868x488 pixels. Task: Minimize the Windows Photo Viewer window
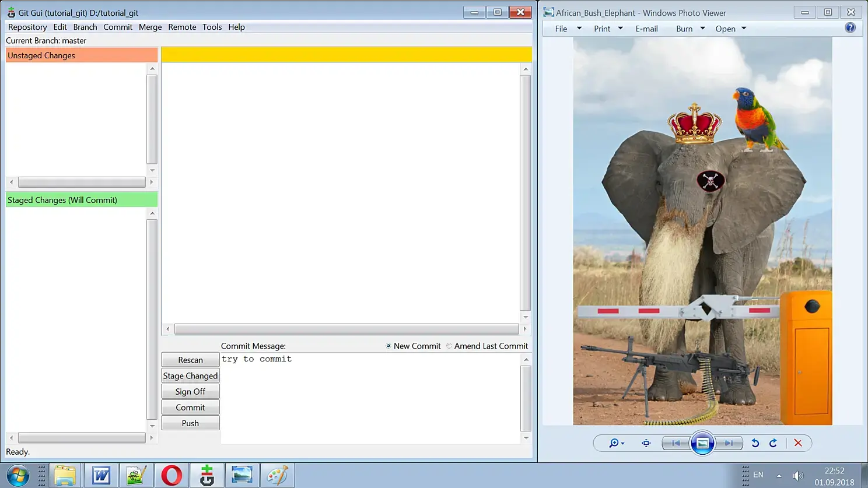pos(804,12)
